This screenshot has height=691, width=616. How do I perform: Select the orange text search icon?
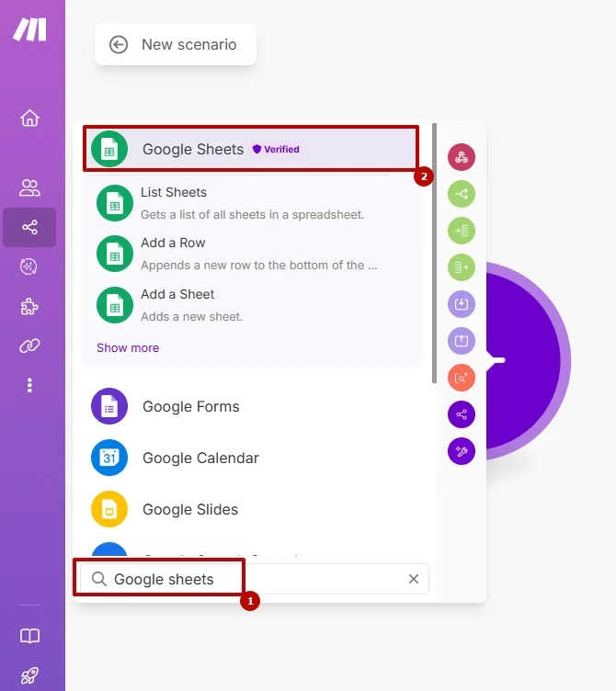point(462,378)
